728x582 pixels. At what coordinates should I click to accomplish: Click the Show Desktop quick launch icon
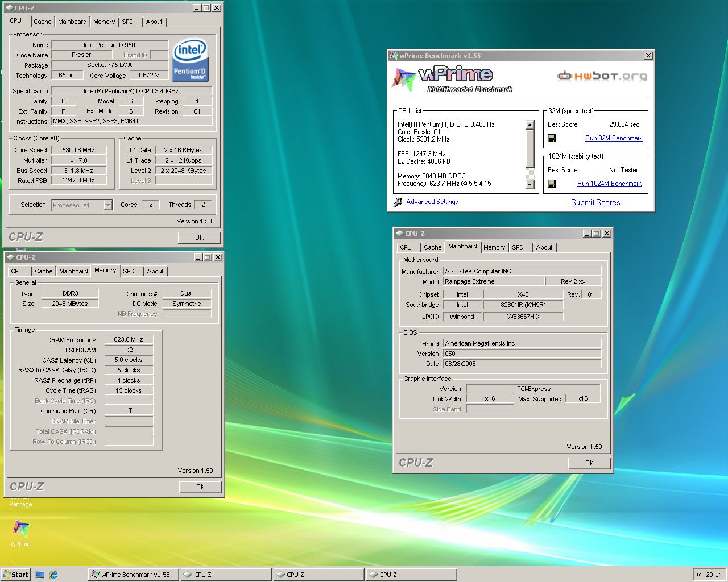point(40,575)
